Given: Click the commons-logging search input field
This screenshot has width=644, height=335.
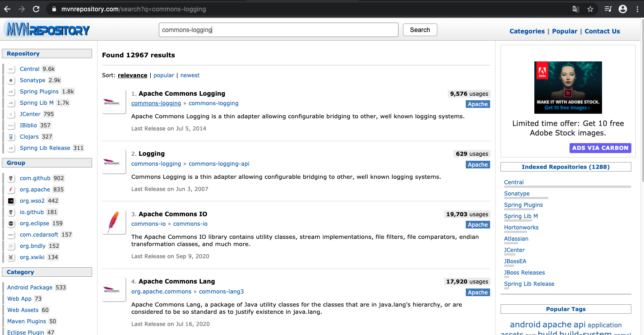Looking at the screenshot, I should (278, 30).
